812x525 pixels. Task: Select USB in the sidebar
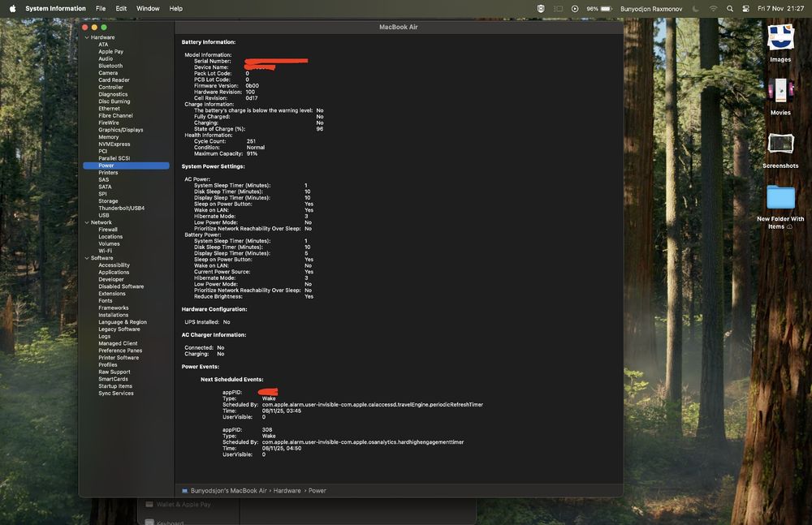tap(104, 215)
